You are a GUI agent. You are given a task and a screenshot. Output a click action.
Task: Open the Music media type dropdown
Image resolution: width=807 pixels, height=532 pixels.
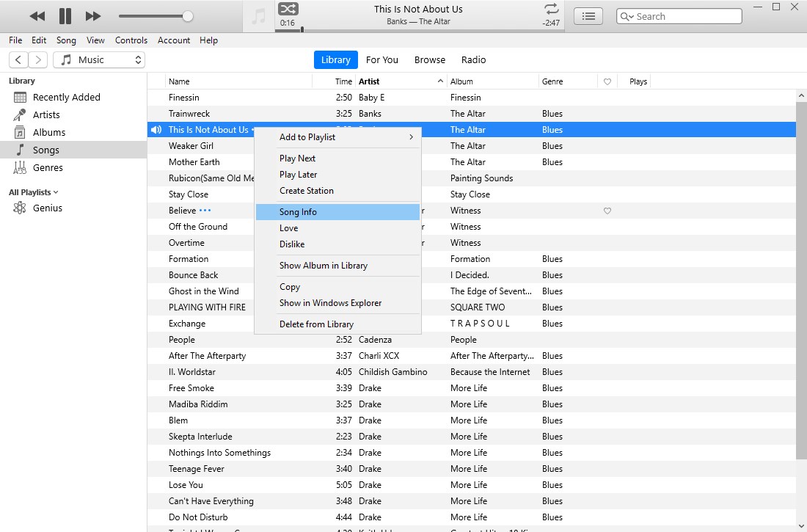tap(99, 59)
